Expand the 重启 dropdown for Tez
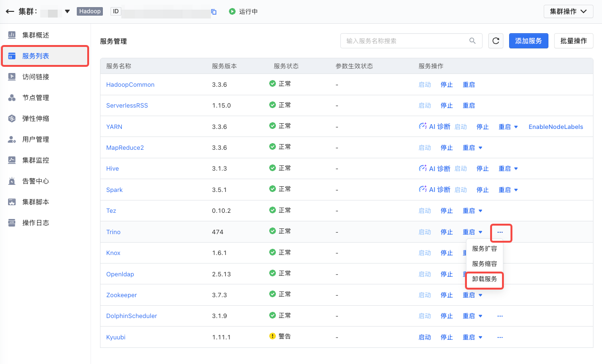The height and width of the screenshot is (364, 602). (480, 211)
